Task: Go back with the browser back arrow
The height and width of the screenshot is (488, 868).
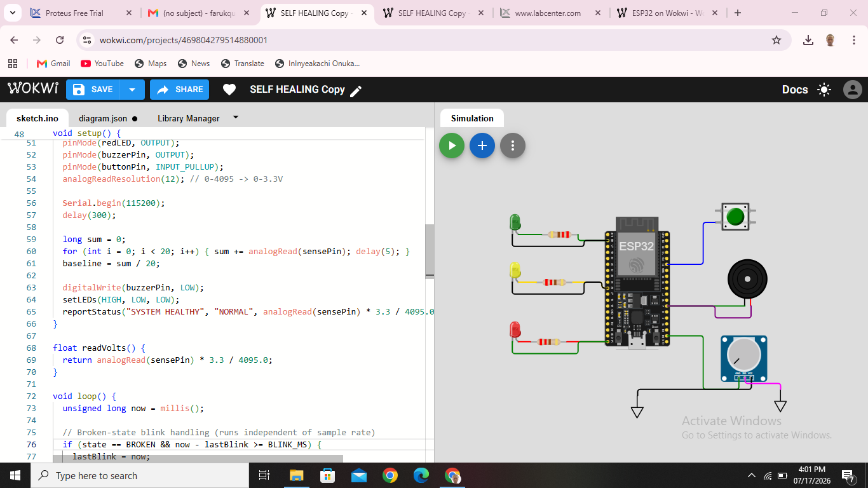Action: pyautogui.click(x=14, y=40)
